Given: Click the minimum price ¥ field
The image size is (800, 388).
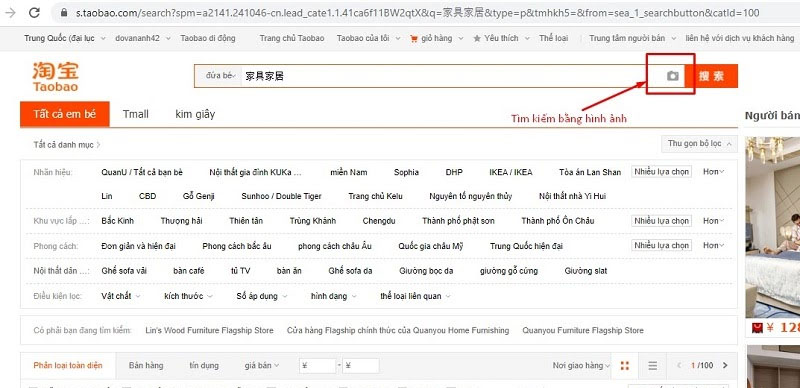Looking at the screenshot, I should [x=317, y=366].
